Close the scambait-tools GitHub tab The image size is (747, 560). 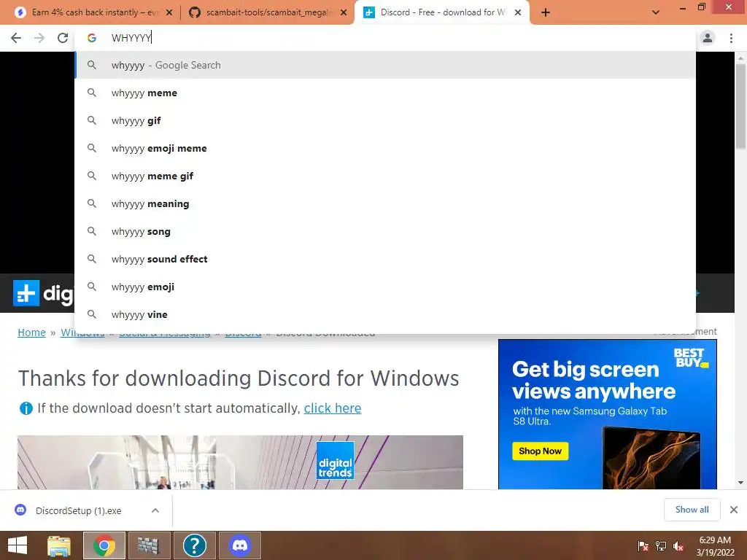click(344, 12)
